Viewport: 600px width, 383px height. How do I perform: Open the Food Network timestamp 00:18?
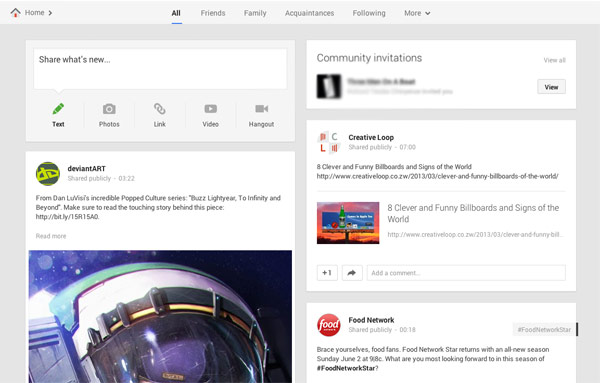408,330
